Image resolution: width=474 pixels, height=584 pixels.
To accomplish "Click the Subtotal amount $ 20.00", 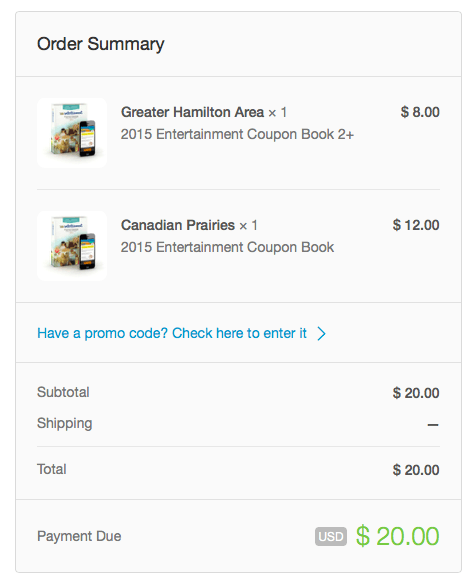I will (416, 393).
